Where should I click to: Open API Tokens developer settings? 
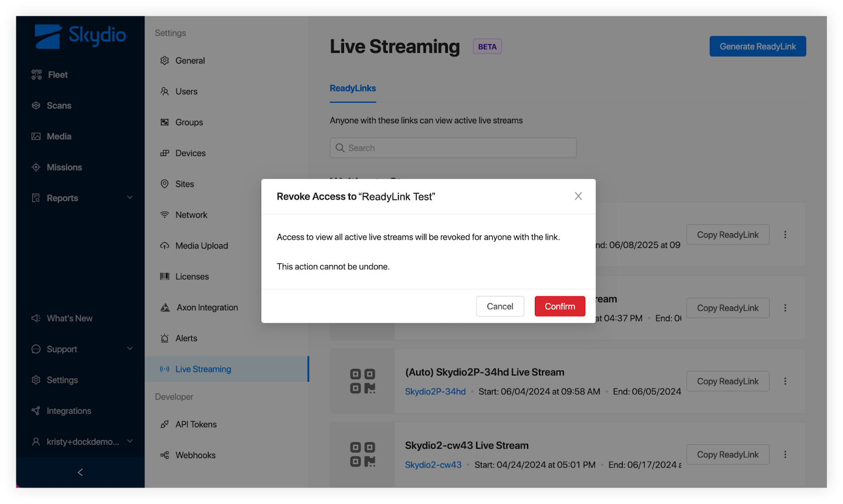click(195, 424)
